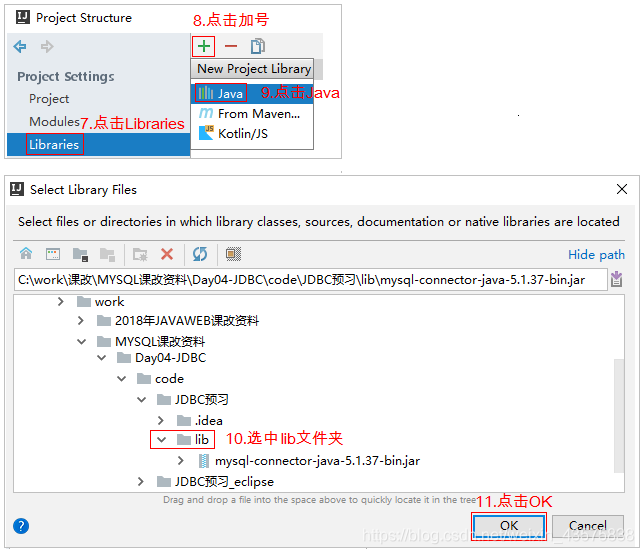644x554 pixels.
Task: Click the forward arrow in Project Structure
Action: point(47,46)
